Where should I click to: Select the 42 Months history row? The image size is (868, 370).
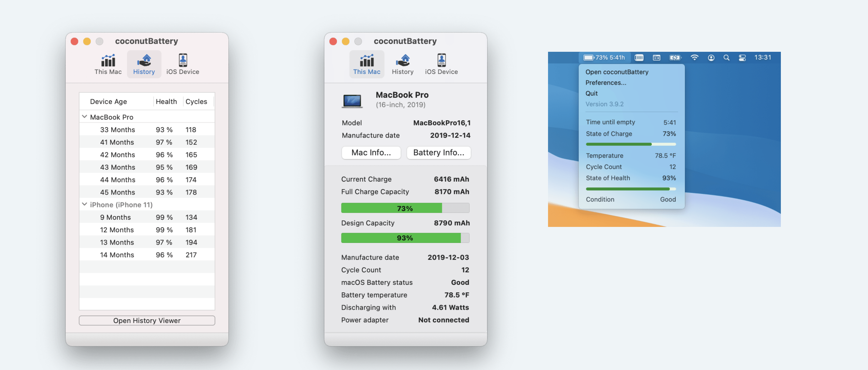click(x=147, y=155)
